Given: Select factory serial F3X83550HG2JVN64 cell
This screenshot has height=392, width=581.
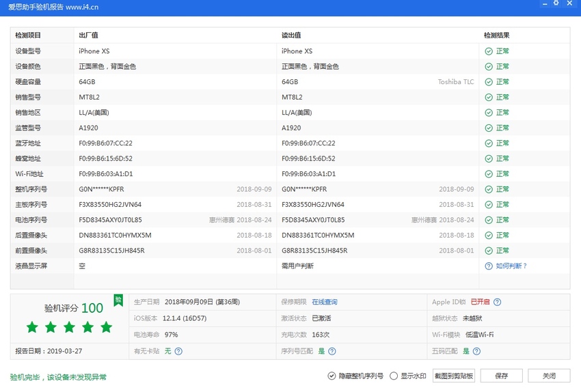Looking at the screenshot, I should (x=110, y=205).
